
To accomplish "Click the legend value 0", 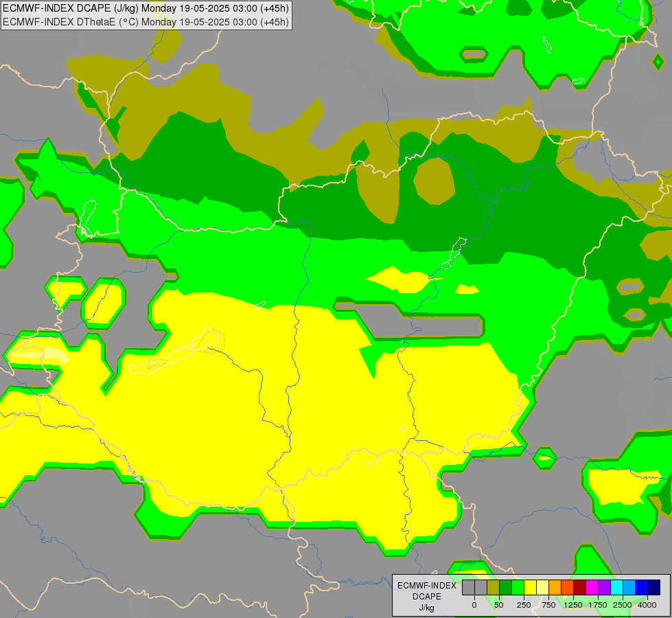I will click(x=474, y=605).
